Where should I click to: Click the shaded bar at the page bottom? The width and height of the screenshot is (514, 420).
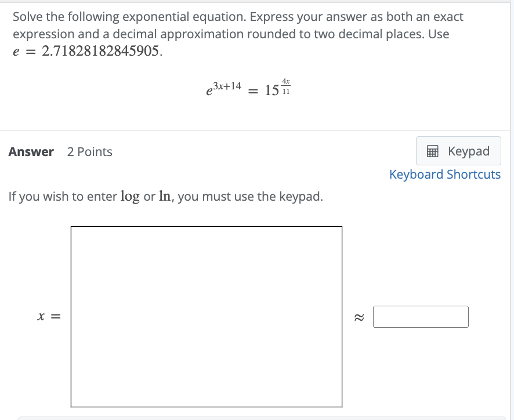[257, 417]
